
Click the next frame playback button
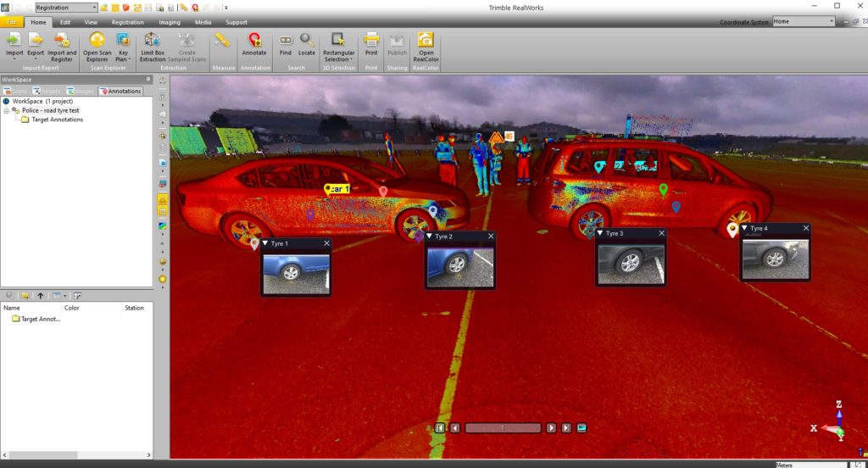coord(551,428)
